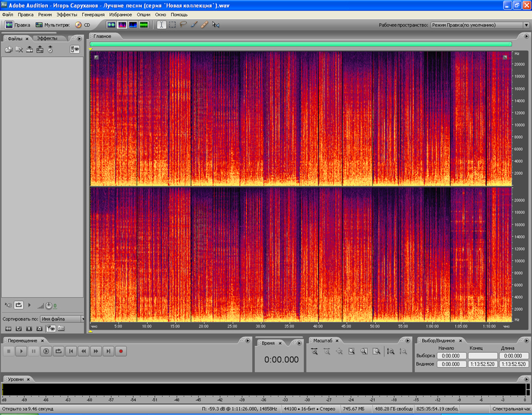Switch to Spectral Frequency display
Image resolution: width=532 pixels, height=415 pixels.
click(x=122, y=25)
